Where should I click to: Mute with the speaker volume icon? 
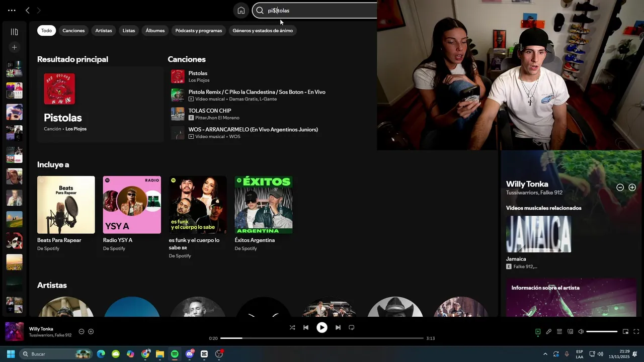(x=581, y=331)
